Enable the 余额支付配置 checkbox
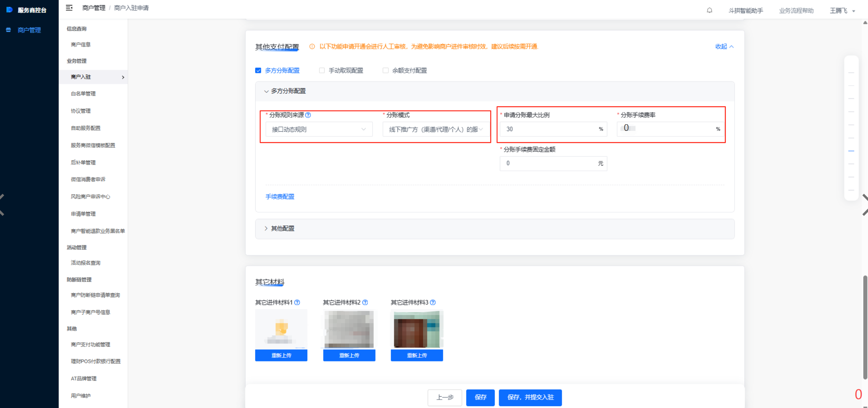 click(385, 70)
